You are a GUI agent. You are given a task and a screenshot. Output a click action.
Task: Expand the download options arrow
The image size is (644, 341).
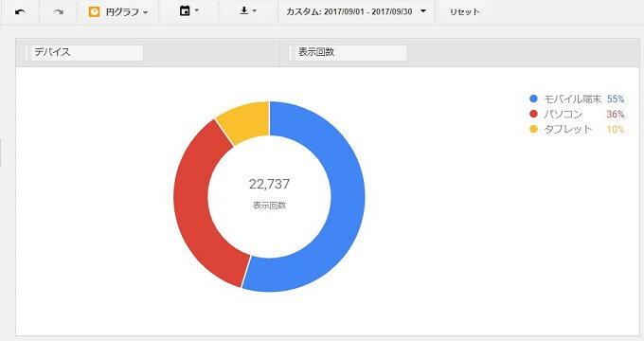pos(254,10)
